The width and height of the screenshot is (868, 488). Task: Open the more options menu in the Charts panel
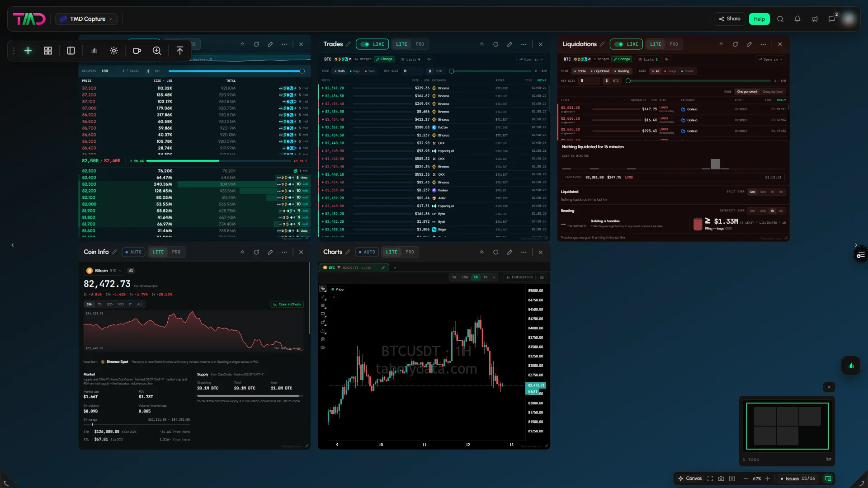click(524, 252)
